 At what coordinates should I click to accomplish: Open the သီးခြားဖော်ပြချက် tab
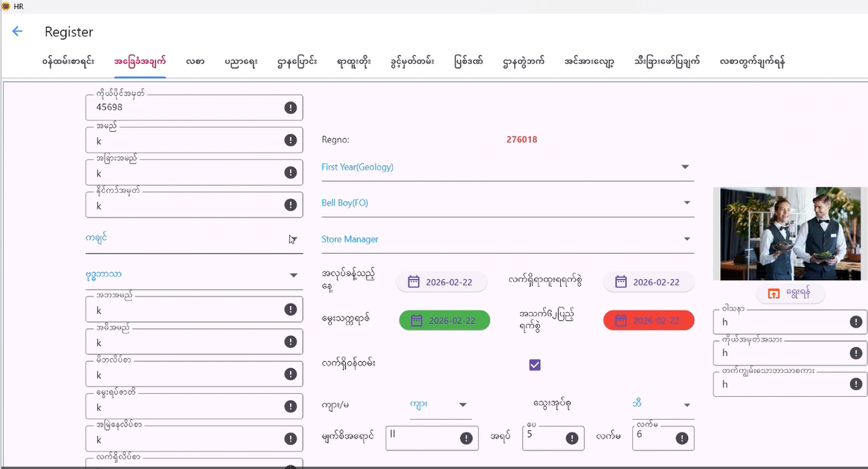tap(667, 62)
